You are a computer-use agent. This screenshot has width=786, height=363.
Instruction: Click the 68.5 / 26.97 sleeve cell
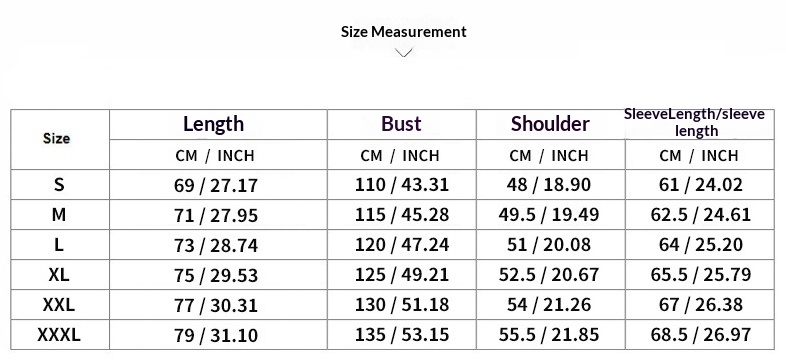coord(701,334)
